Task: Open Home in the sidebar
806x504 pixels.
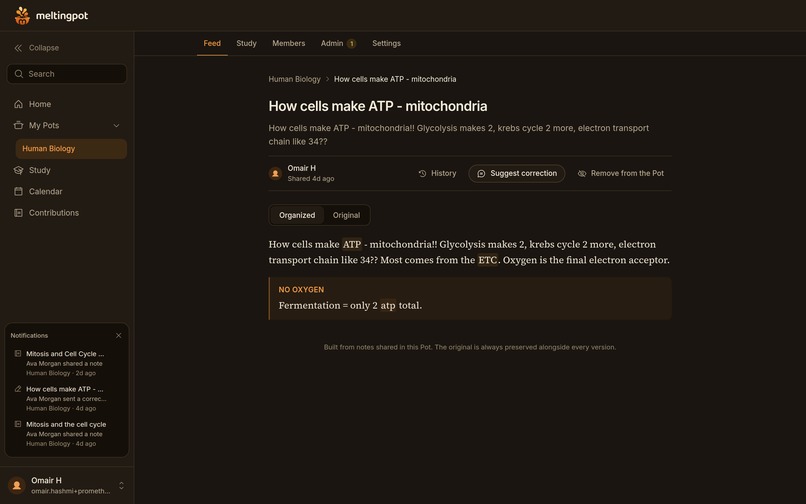Action: click(x=67, y=104)
